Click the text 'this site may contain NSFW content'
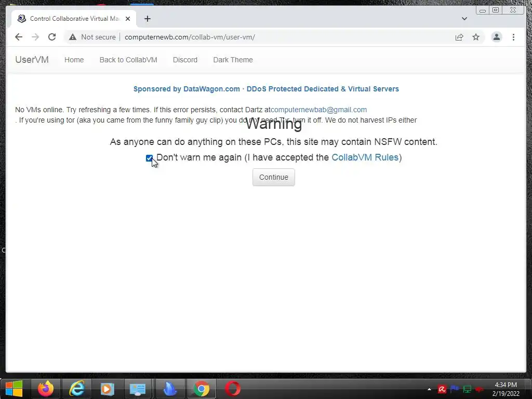The height and width of the screenshot is (399, 532). (362, 141)
